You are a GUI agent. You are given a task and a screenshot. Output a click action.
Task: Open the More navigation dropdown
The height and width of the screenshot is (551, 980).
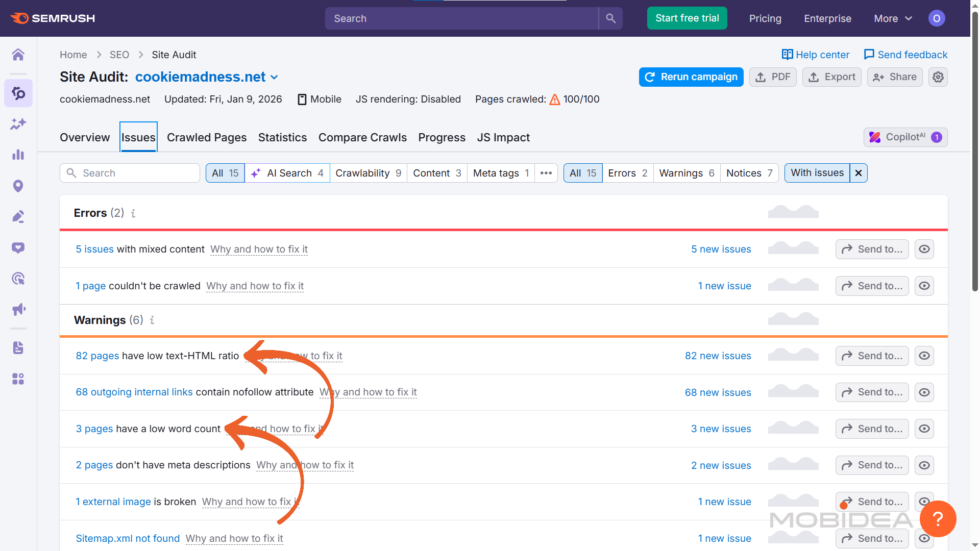pos(892,18)
